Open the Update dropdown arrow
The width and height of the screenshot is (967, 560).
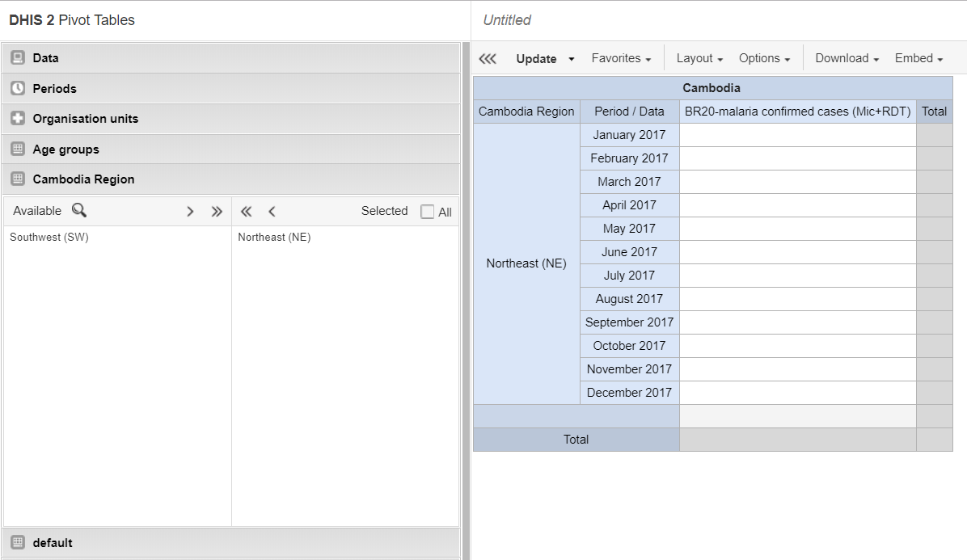coord(572,59)
